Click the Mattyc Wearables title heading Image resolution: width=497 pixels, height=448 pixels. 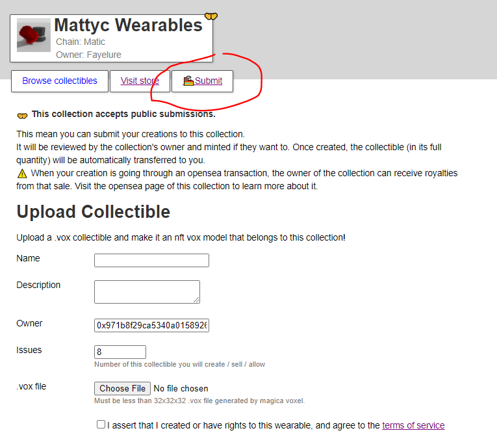click(129, 25)
